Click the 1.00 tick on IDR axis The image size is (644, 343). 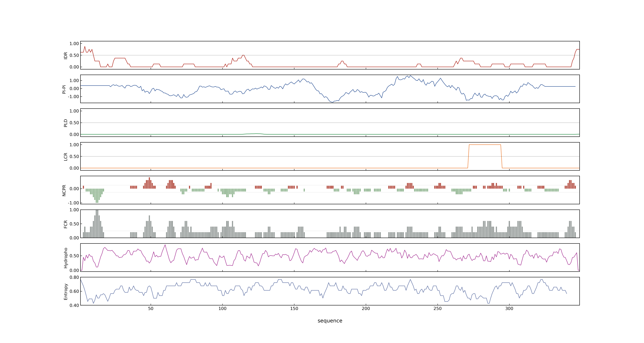tap(74, 44)
